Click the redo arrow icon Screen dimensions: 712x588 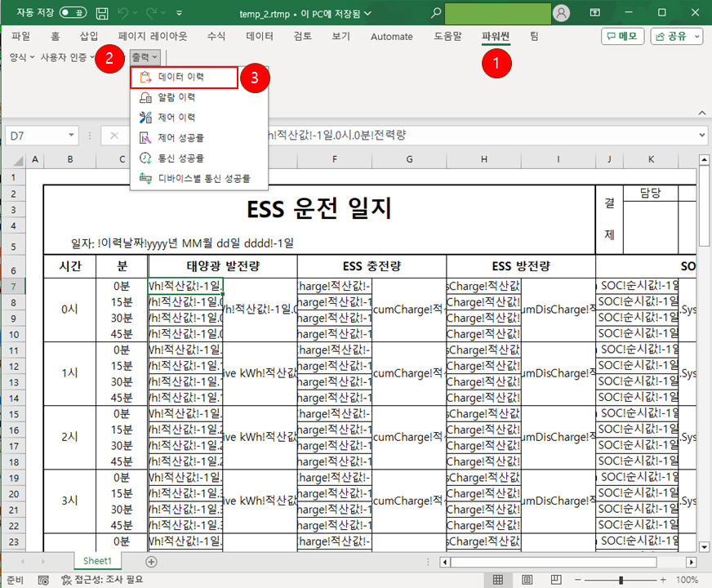152,13
